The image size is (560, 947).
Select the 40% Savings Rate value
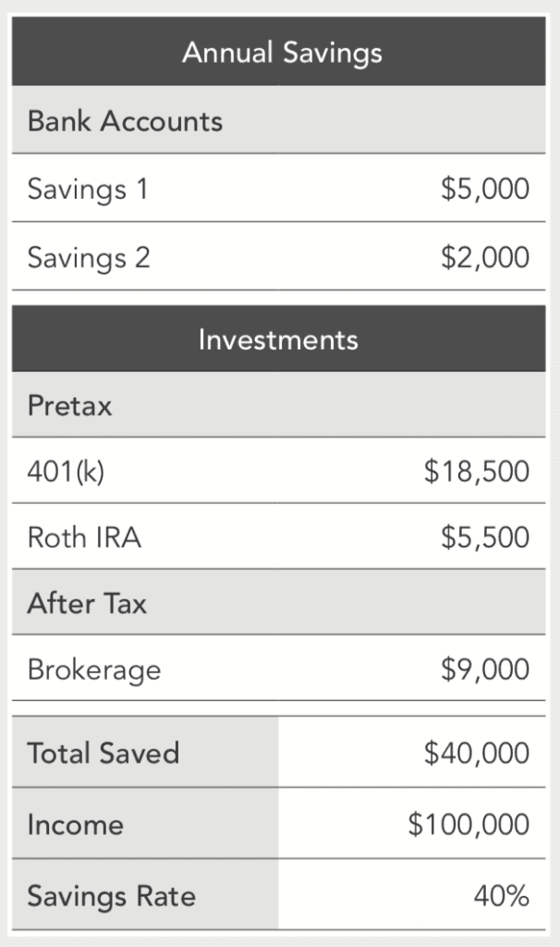[x=503, y=895]
